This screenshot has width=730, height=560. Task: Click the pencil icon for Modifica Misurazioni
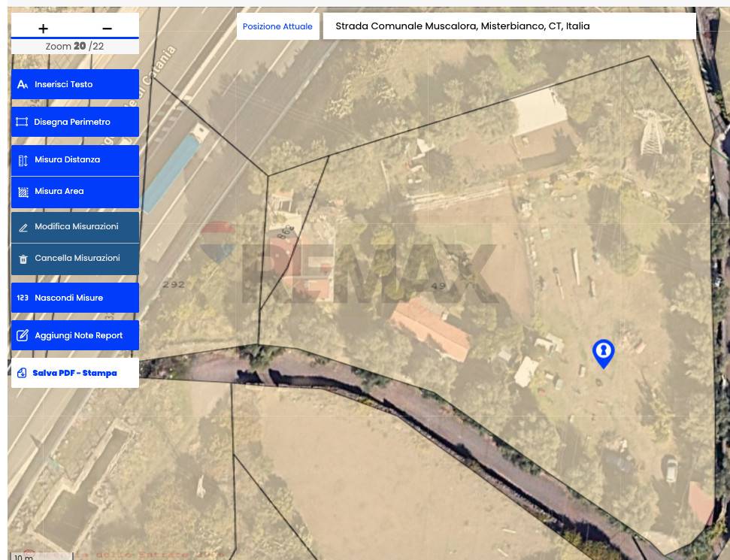click(x=23, y=227)
